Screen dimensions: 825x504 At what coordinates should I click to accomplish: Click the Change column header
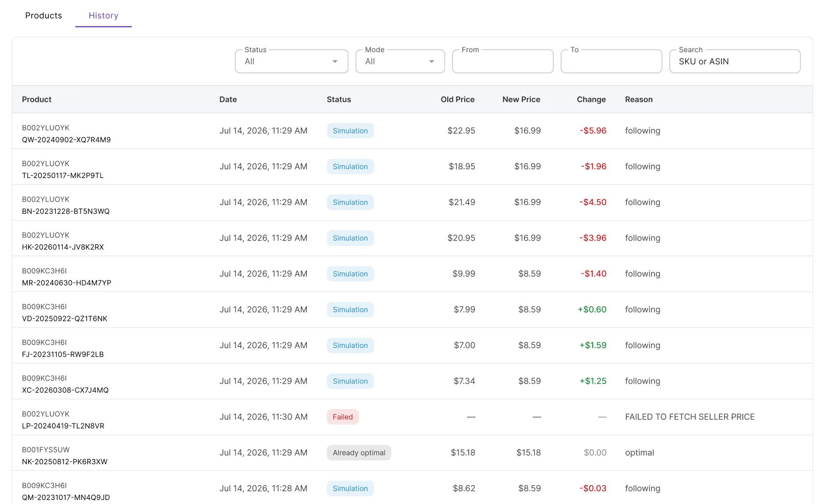pos(591,99)
